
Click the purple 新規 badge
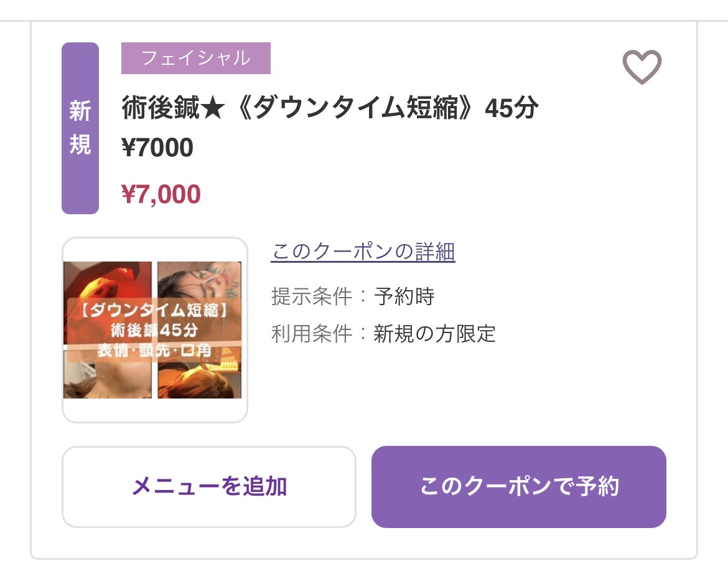(80, 128)
